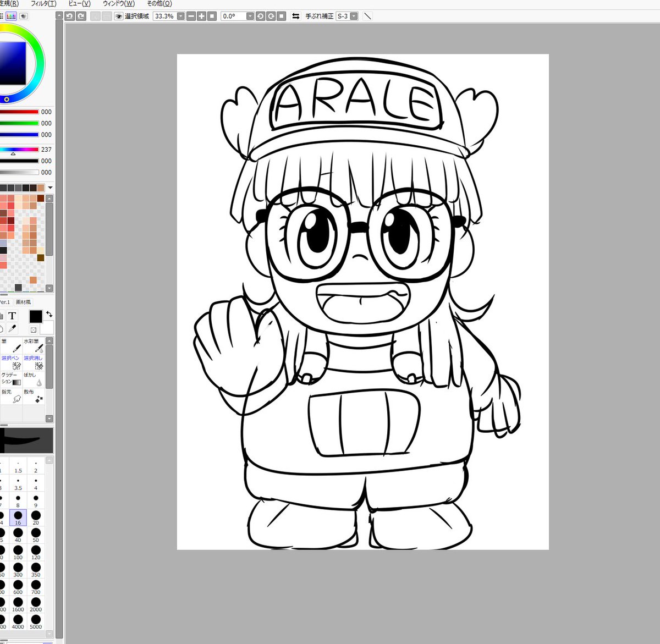Select the グラデーション gradient tool
Image resolution: width=660 pixels, height=644 pixels.
coord(10,379)
